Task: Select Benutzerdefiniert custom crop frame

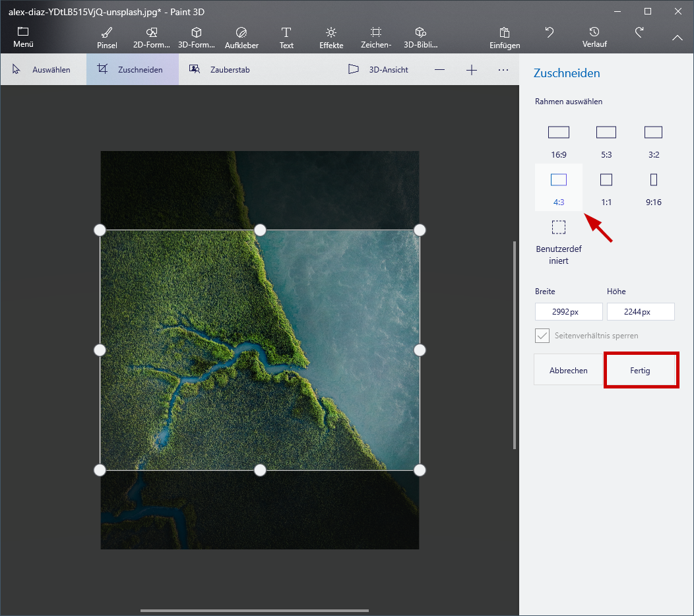Action: tap(559, 240)
